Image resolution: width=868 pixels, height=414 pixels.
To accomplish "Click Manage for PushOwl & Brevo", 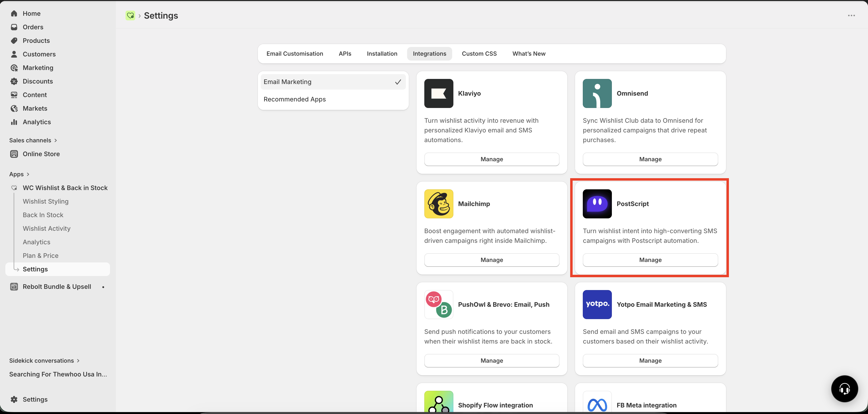I will (492, 360).
